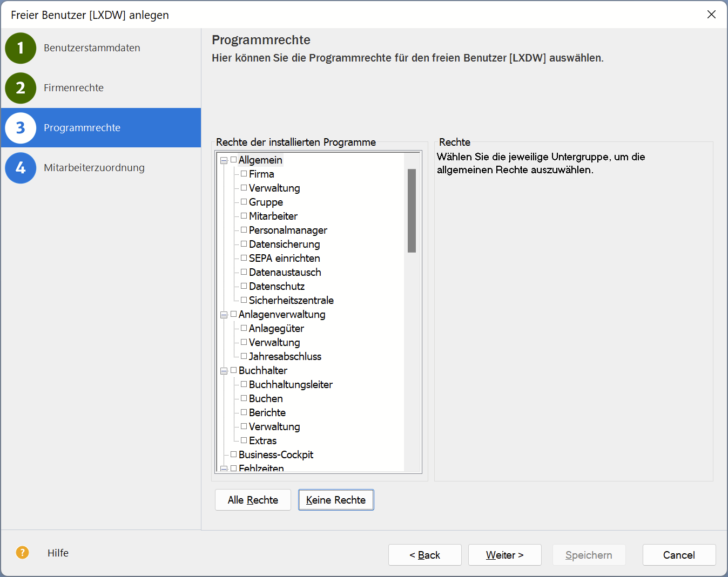Collapse the Anlagenverwaltung tree node
This screenshot has height=577, width=728.
(x=224, y=315)
